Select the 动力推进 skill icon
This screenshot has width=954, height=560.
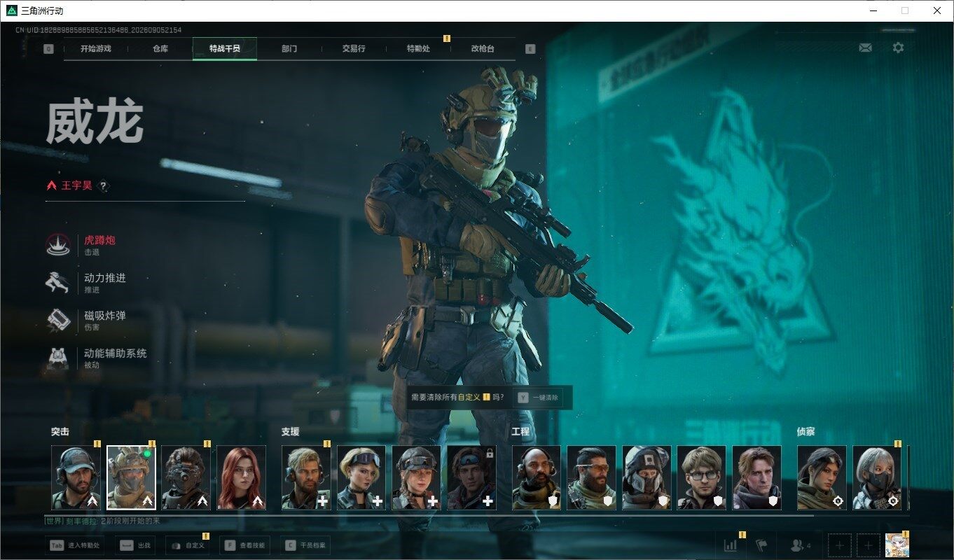click(57, 282)
